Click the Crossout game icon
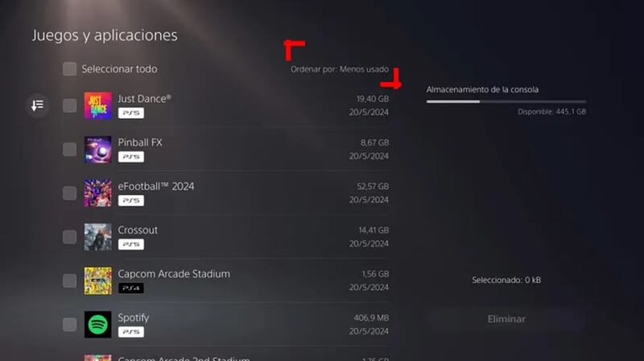644x361 pixels. (97, 236)
